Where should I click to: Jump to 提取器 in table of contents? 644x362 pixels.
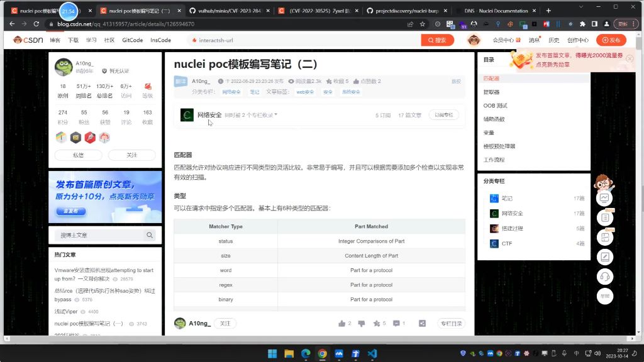click(x=491, y=92)
